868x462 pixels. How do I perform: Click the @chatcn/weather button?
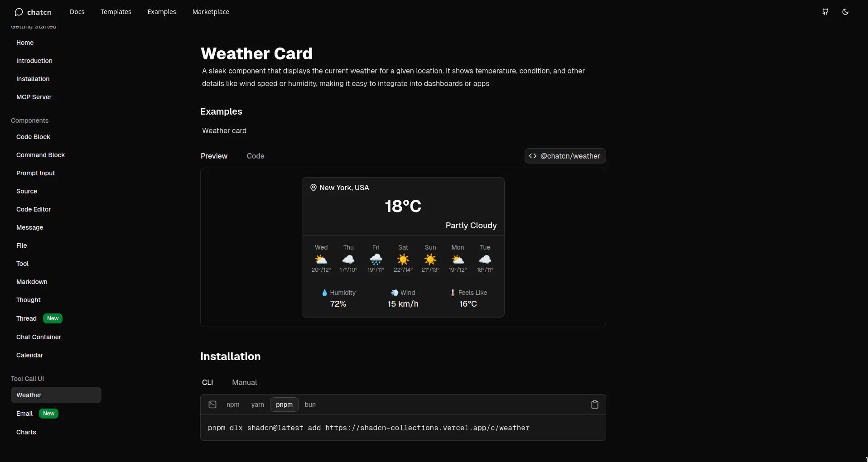tap(565, 156)
